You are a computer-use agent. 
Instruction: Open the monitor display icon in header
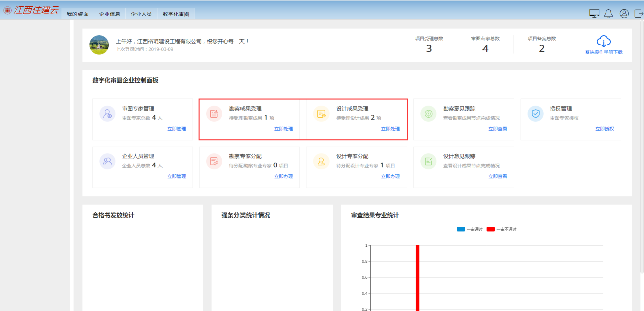click(x=594, y=14)
